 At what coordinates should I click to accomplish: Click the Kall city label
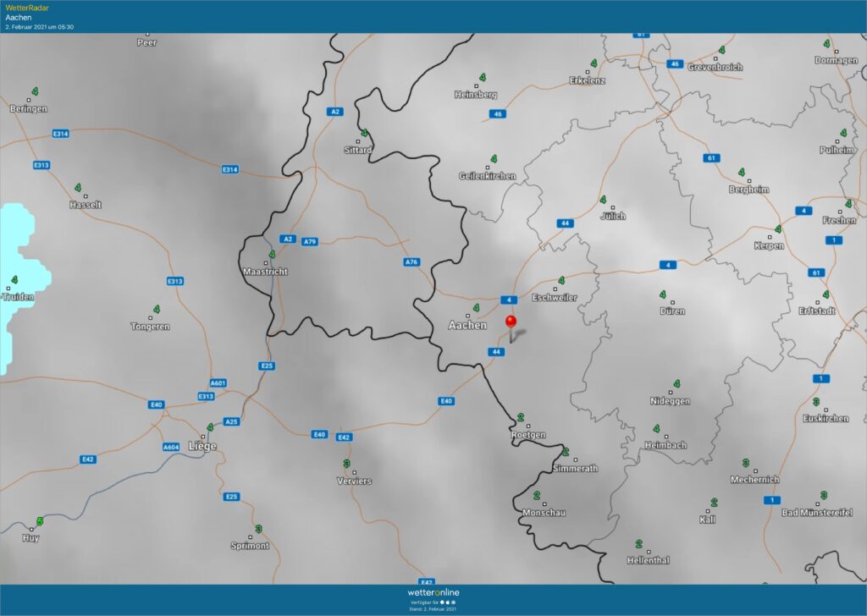(707, 520)
